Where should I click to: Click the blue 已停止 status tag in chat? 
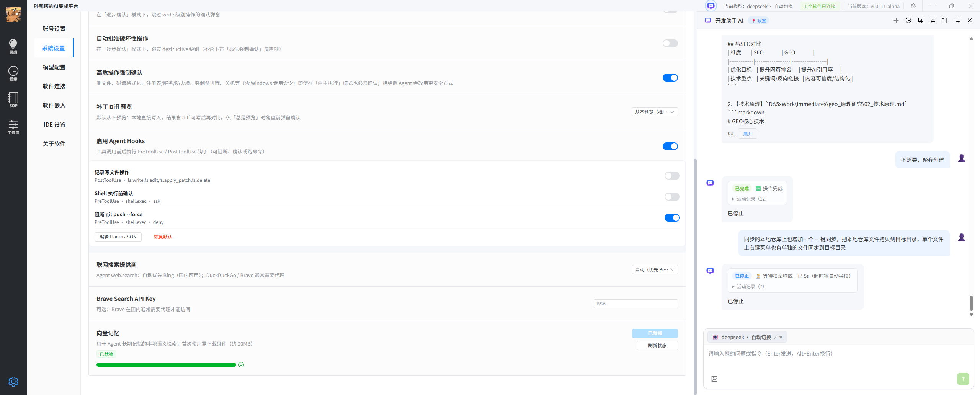click(x=742, y=276)
